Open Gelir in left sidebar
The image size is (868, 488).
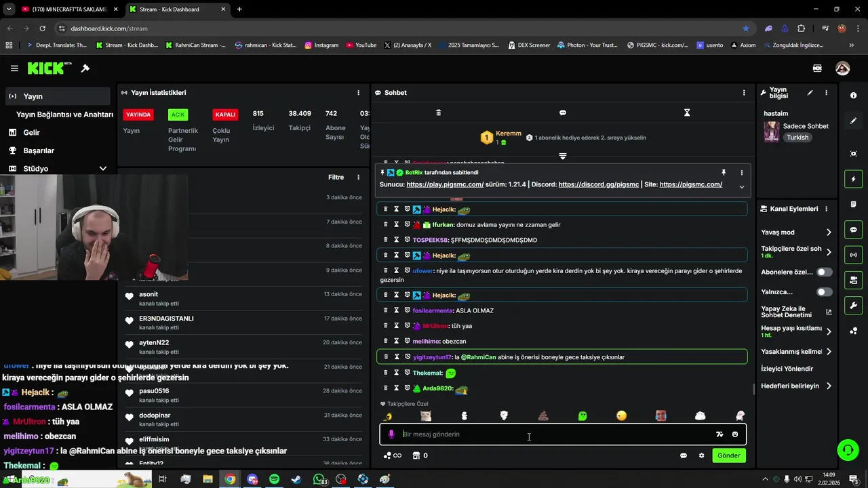click(31, 133)
